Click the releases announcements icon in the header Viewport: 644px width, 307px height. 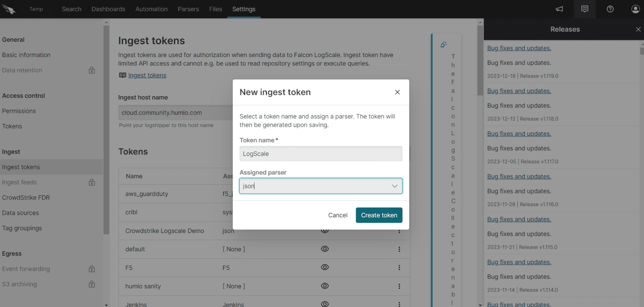coord(584,9)
